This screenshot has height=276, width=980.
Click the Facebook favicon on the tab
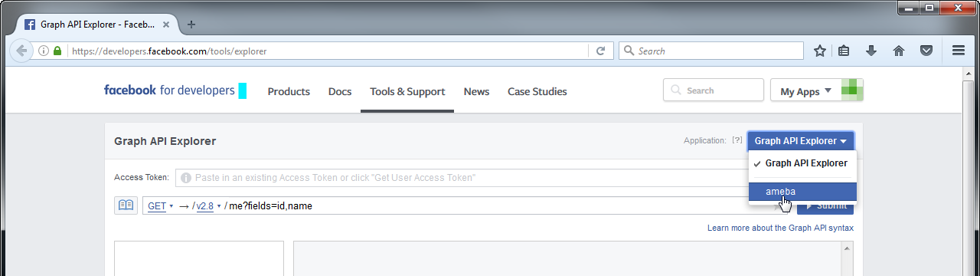point(30,24)
